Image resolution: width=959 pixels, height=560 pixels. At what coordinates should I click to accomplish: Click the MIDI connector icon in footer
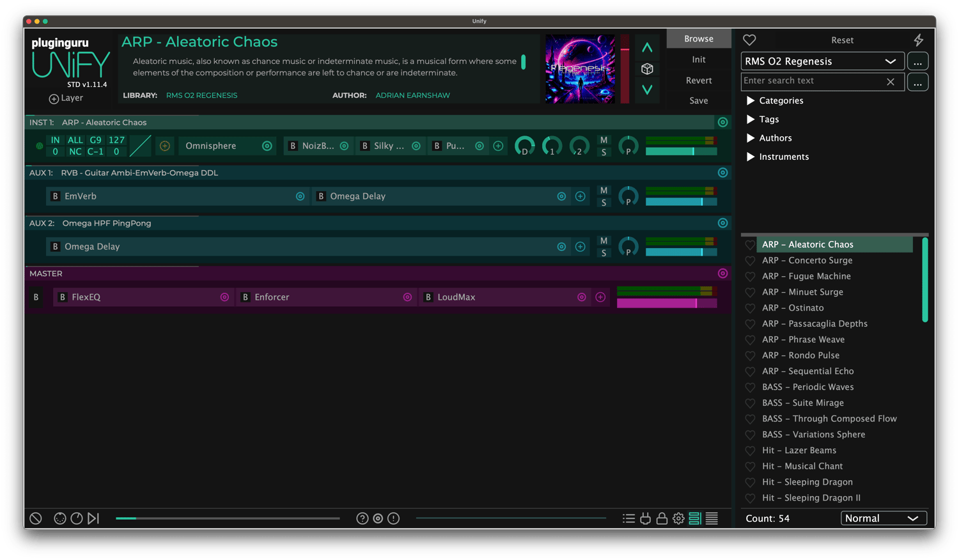[60, 518]
